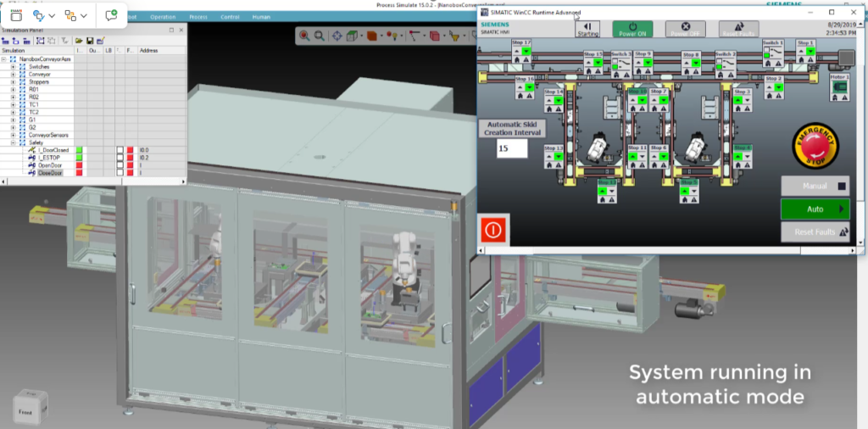Click the red pick-level cube icon
Viewport: 868px width, 429px height.
pyautogui.click(x=435, y=36)
